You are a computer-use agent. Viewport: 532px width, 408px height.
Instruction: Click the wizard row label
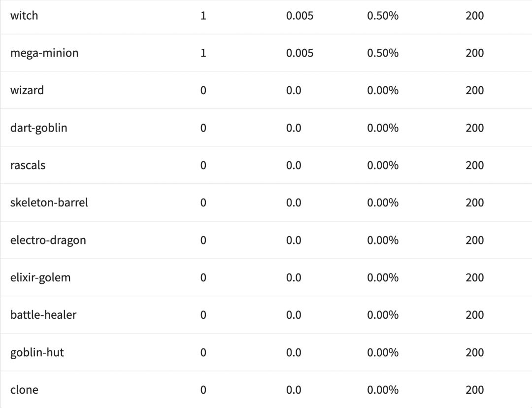click(27, 91)
